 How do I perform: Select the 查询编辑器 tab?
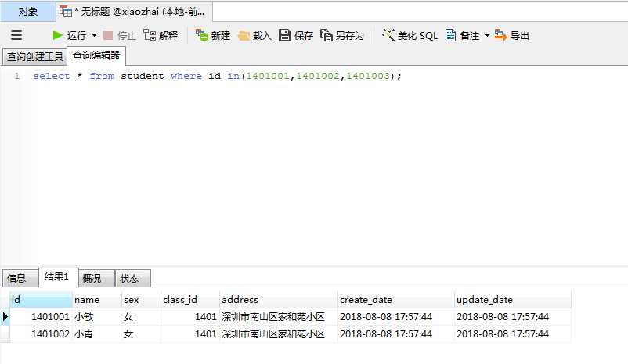[x=96, y=56]
